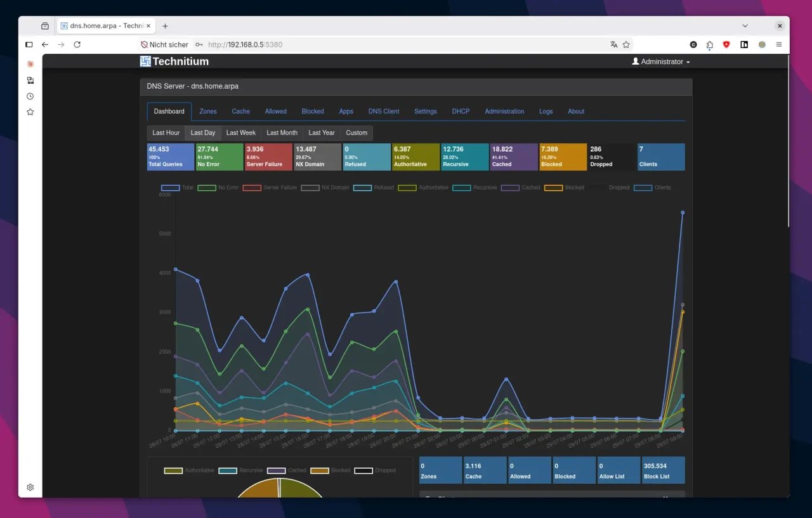The width and height of the screenshot is (812, 518).
Task: Toggle the Refused series in chart legend
Action: click(x=373, y=188)
